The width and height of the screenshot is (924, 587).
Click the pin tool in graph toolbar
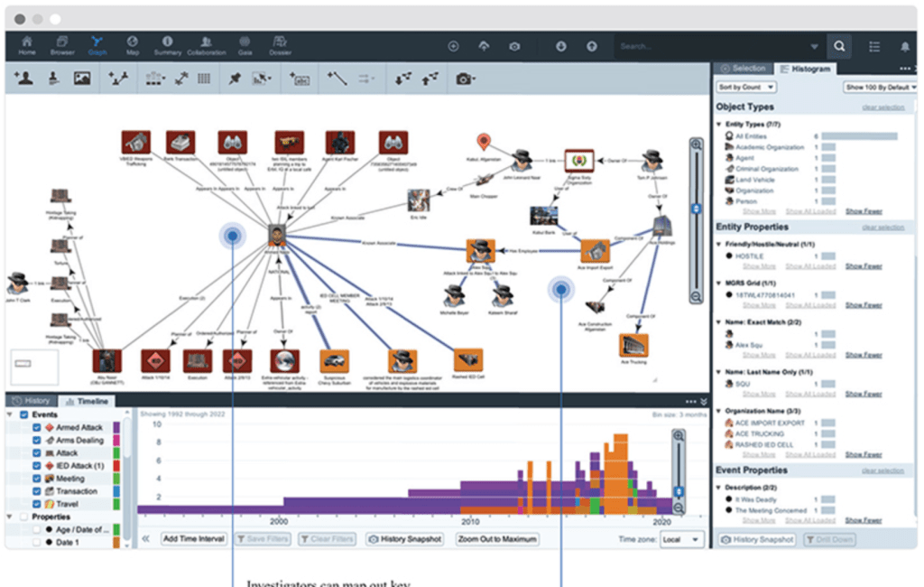coord(235,78)
